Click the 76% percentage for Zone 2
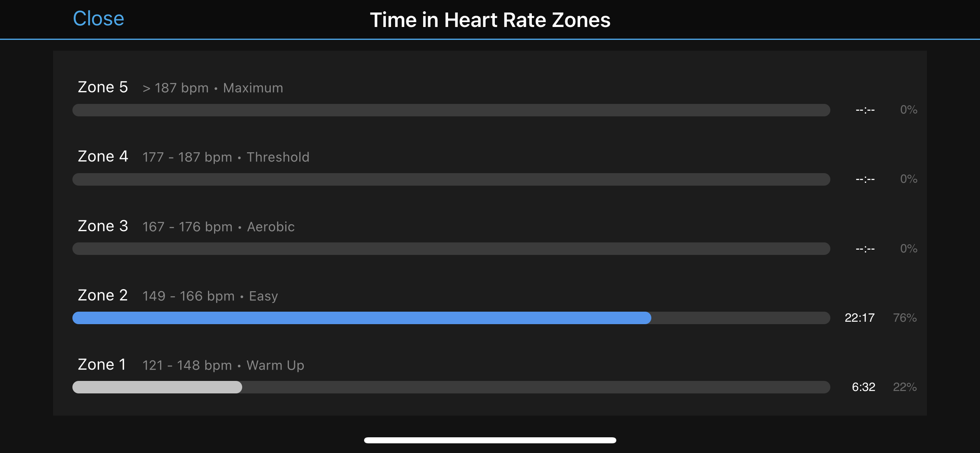The image size is (980, 453). point(905,318)
